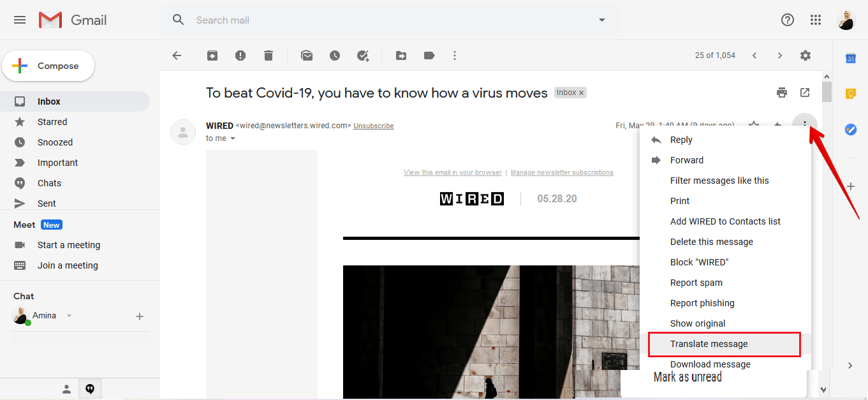Delete the email with the trash icon
This screenshot has width=868, height=400.
pyautogui.click(x=268, y=56)
